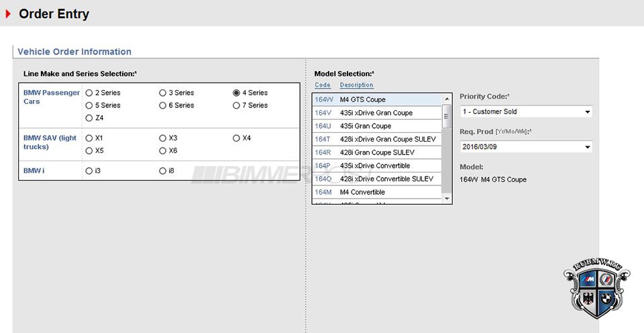This screenshot has height=333, width=644.
Task: Choose the 7 Series option
Action: pyautogui.click(x=236, y=105)
